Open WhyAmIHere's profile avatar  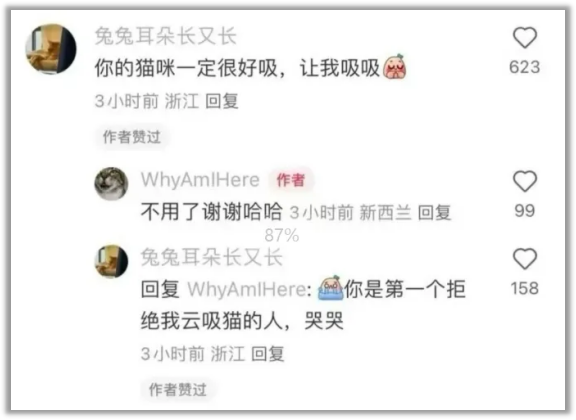tap(111, 184)
